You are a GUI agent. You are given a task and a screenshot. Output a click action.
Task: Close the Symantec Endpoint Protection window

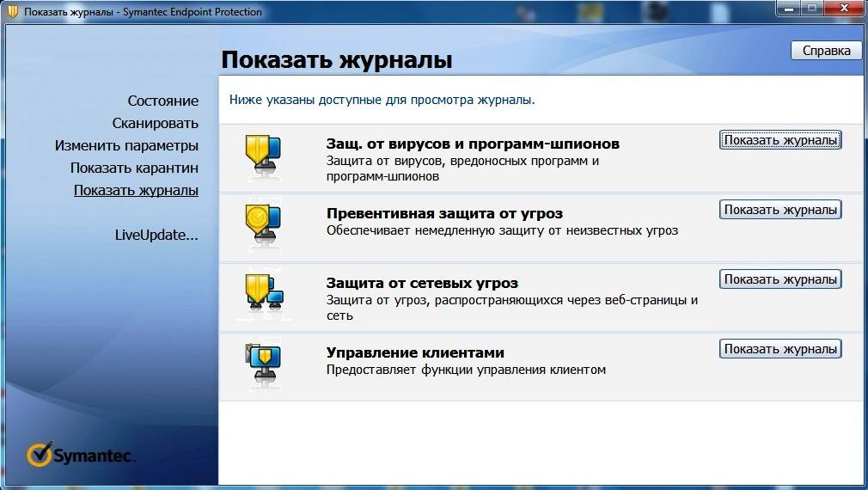click(845, 9)
